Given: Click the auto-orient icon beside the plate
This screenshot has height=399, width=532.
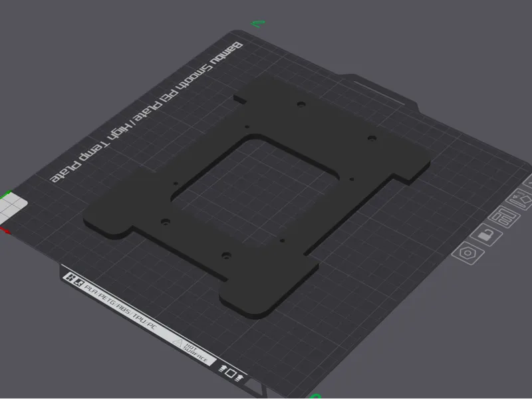Looking at the screenshot, I should coord(520,199).
